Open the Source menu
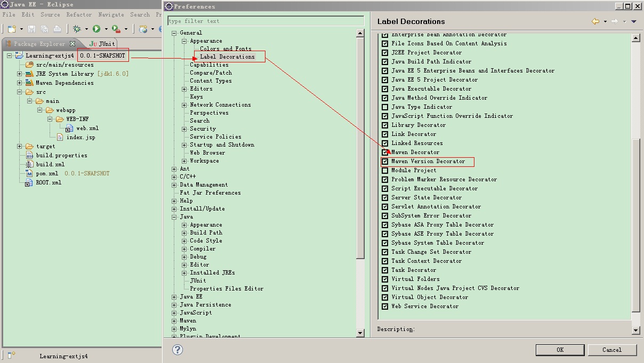 coord(50,14)
